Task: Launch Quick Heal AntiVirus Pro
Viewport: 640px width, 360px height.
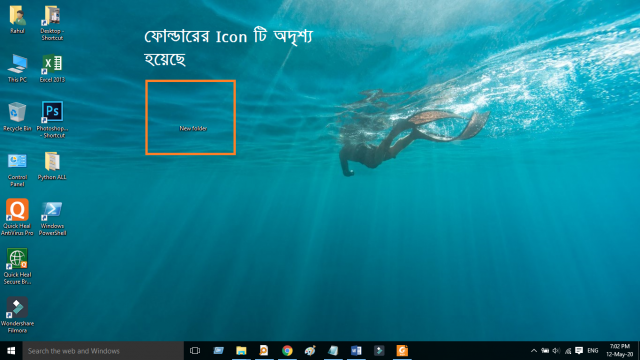Action: 17,210
